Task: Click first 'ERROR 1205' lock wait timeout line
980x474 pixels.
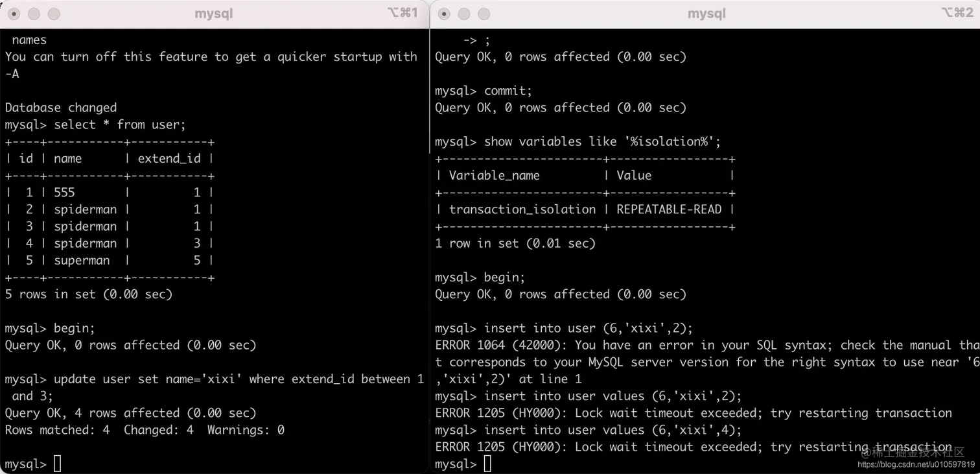Action: tap(694, 413)
